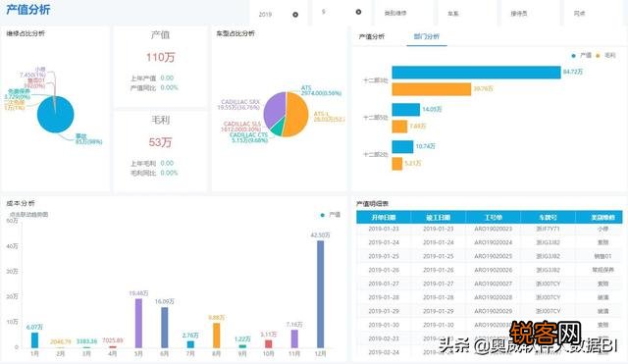The width and height of the screenshot is (628, 364).
Task: Click the 2月 value label 2046.79
Action: (61, 342)
